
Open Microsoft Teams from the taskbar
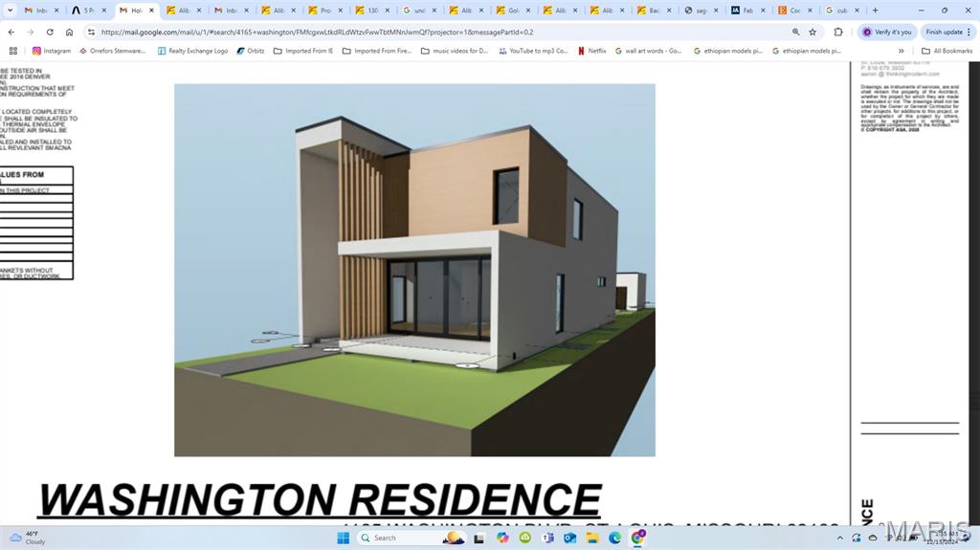coord(547,538)
